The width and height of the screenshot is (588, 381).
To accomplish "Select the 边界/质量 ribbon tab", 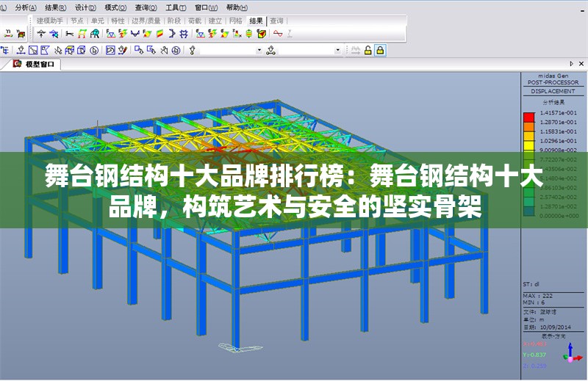I will tap(146, 21).
